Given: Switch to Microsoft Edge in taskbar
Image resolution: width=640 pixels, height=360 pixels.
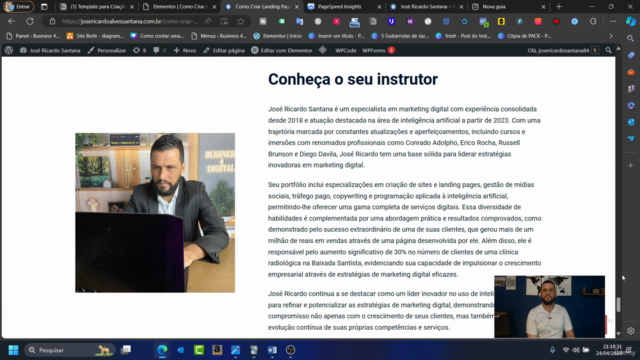Looking at the screenshot, I should 162,350.
